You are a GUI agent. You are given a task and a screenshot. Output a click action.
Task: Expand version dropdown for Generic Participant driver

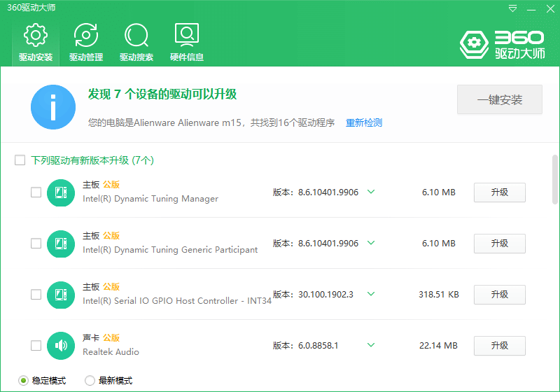(x=371, y=243)
